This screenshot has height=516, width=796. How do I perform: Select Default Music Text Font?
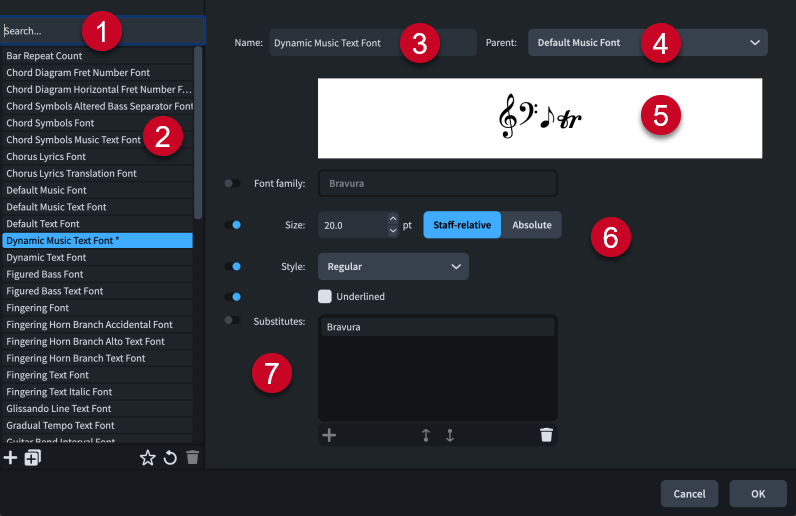(97, 207)
